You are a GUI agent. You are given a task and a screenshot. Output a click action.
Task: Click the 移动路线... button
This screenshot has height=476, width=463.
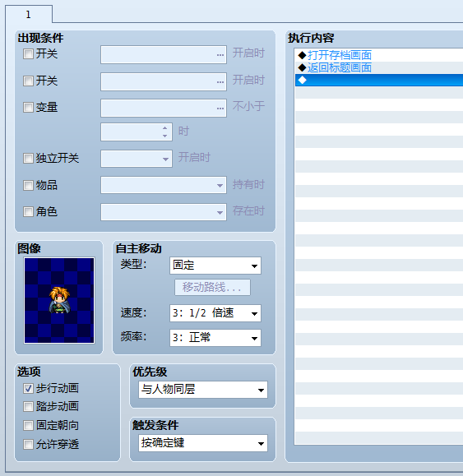(212, 287)
